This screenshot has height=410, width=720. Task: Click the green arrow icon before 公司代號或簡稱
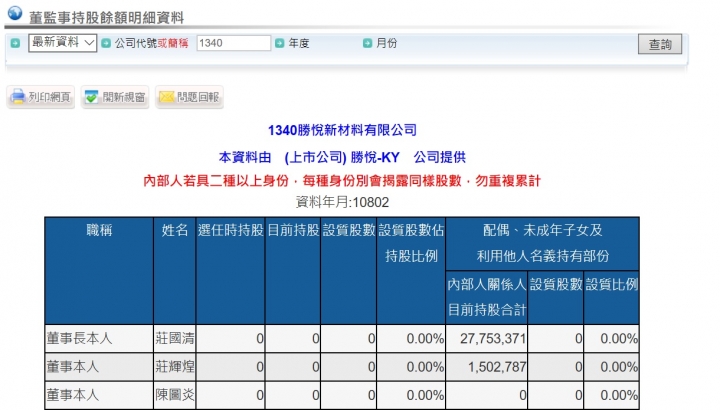(106, 43)
